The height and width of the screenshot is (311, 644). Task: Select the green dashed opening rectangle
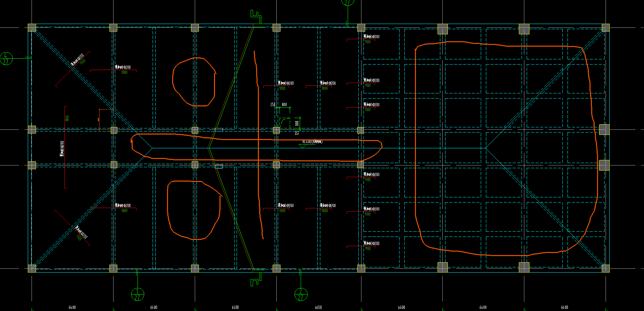pyautogui.click(x=285, y=123)
